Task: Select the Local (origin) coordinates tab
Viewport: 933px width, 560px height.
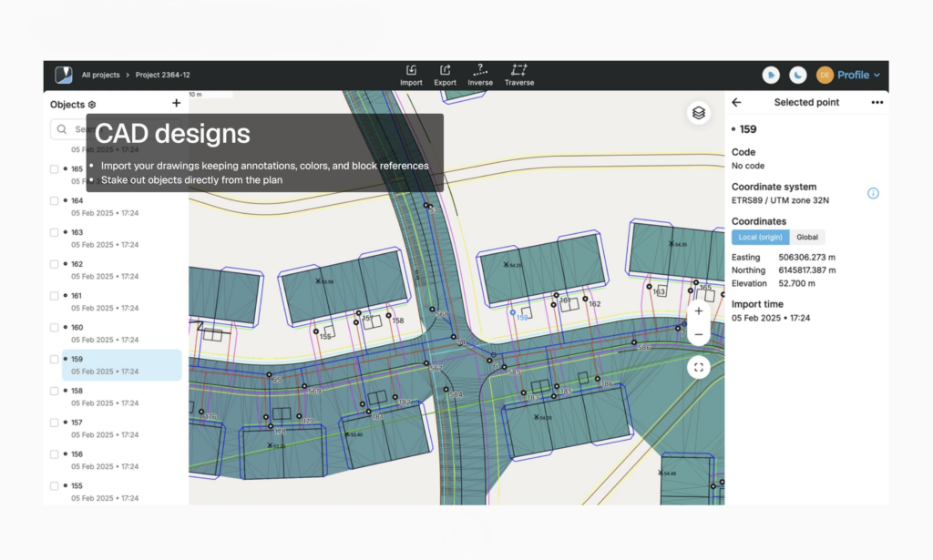Action: (760, 238)
